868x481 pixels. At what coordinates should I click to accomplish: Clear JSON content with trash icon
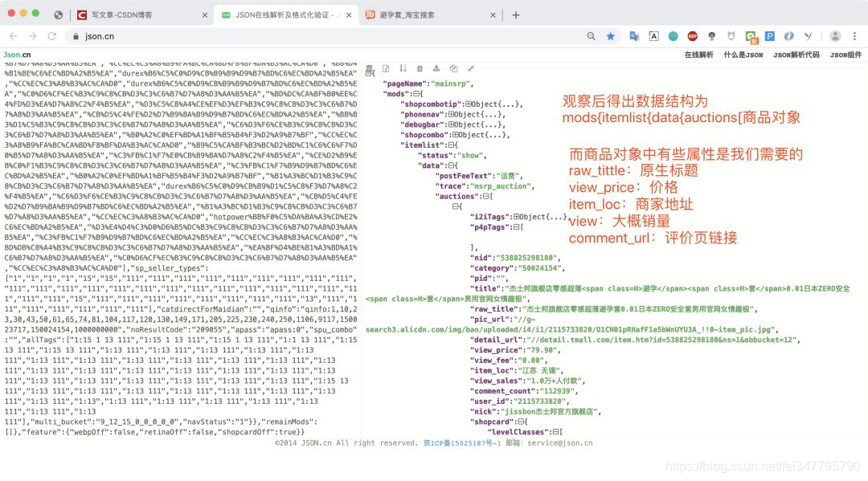click(x=420, y=68)
